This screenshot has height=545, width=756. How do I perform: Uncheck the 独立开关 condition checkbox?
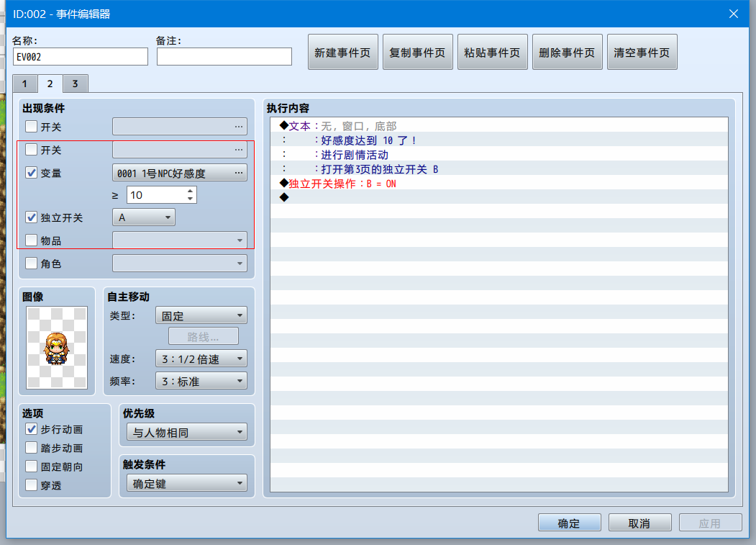[32, 217]
